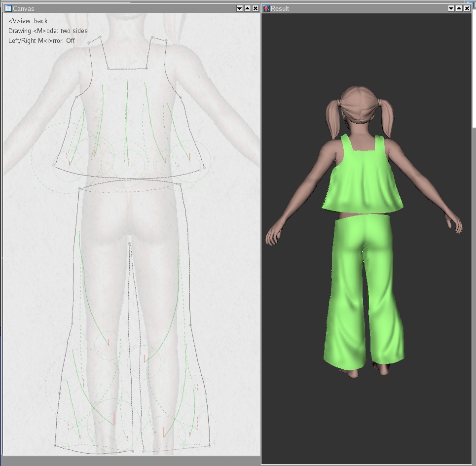
Task: Maximize the Result window with up arrow
Action: (x=459, y=8)
